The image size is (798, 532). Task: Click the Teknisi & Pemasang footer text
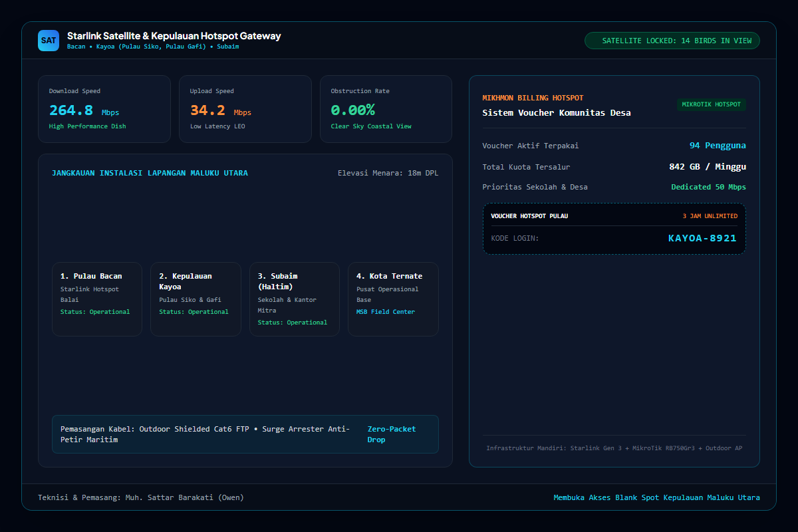141,497
